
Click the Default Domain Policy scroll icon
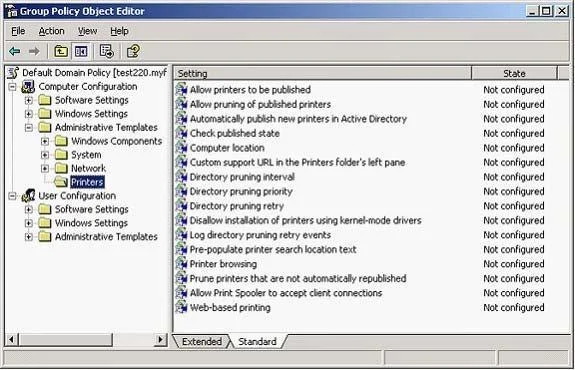[14, 73]
